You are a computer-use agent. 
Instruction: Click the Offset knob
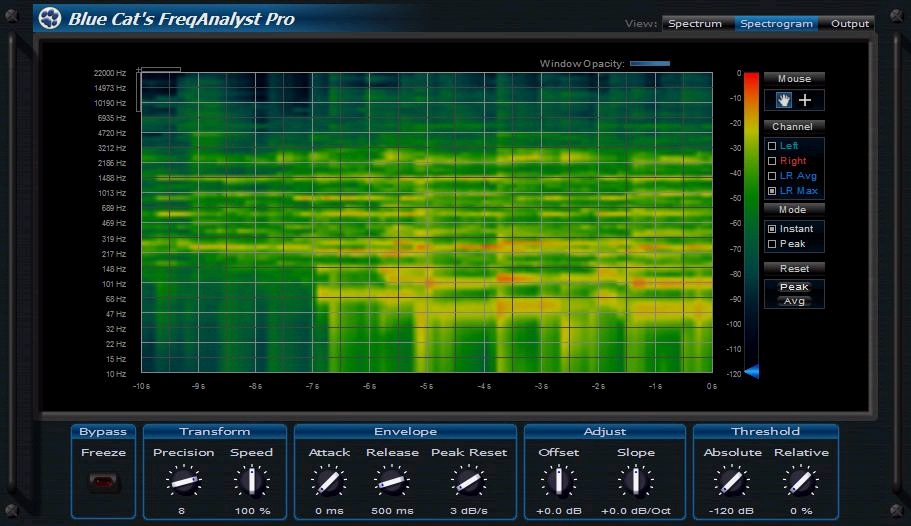[x=559, y=482]
